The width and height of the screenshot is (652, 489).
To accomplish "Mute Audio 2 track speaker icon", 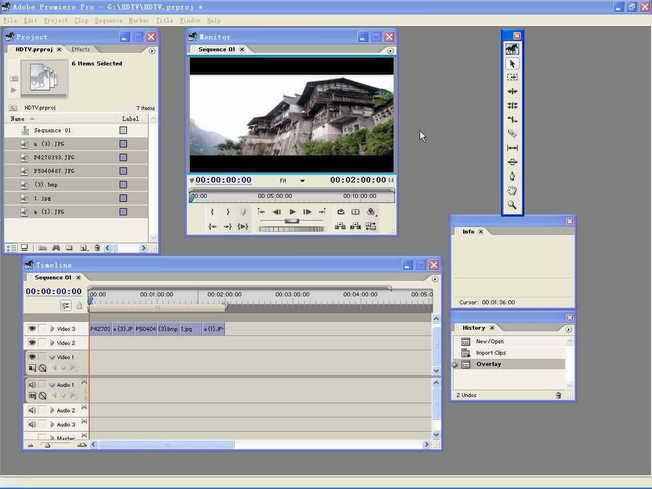I will 32,410.
